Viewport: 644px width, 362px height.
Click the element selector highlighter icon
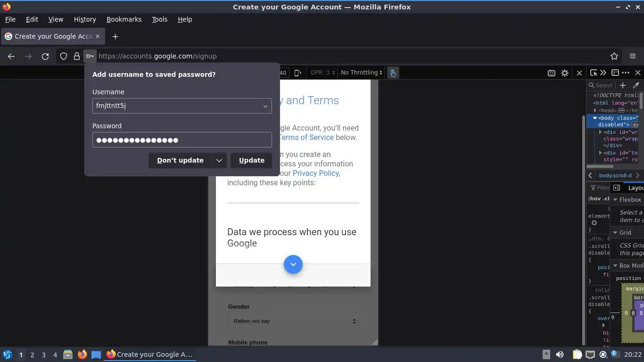pyautogui.click(x=594, y=223)
